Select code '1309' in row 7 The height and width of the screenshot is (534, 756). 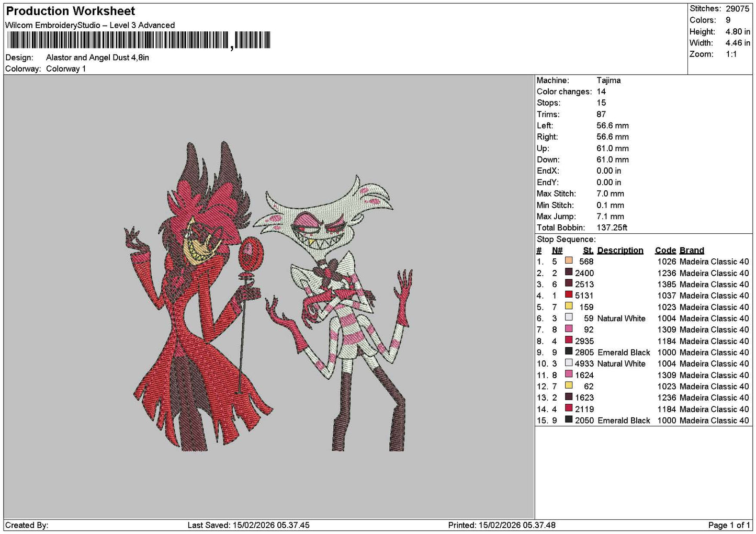point(666,330)
